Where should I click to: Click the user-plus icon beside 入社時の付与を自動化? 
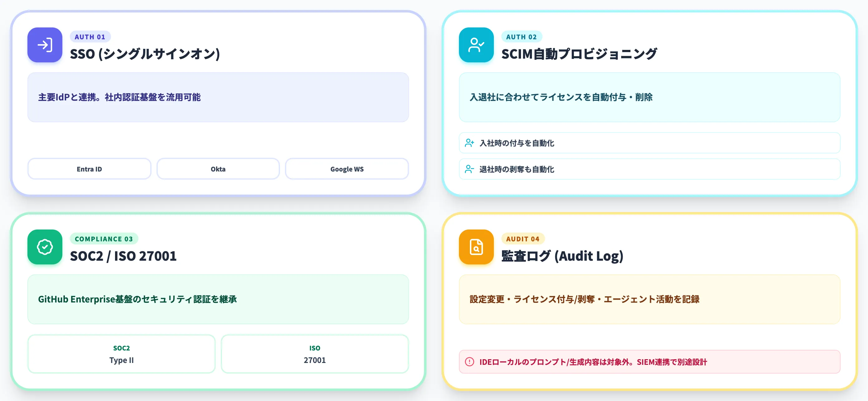(469, 143)
